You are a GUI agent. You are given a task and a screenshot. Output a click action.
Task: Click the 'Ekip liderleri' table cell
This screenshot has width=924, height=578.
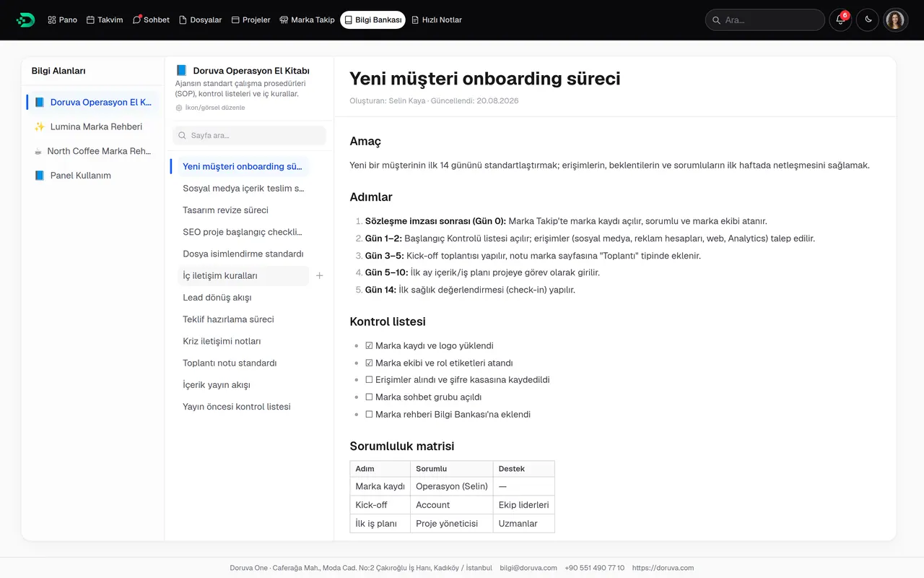click(524, 505)
